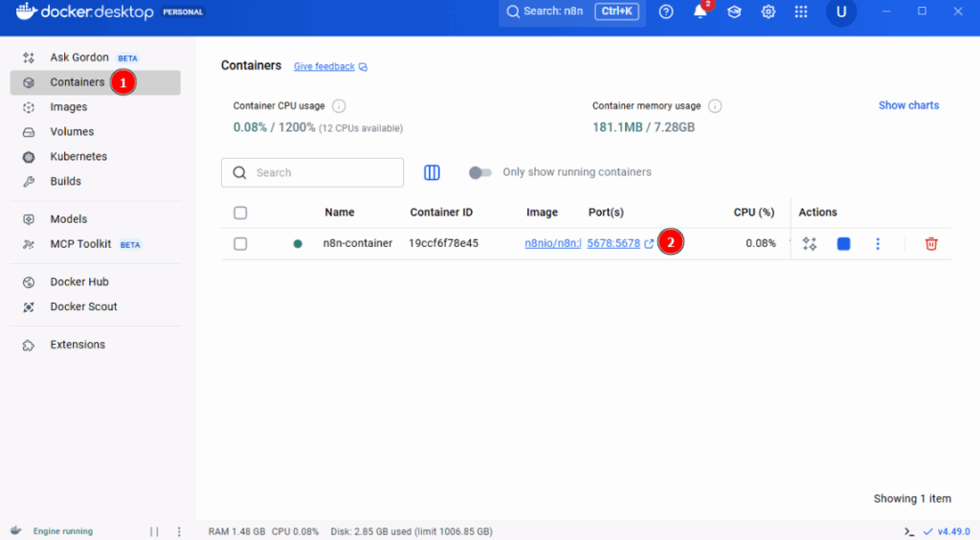The height and width of the screenshot is (540, 980).
Task: Open the Learning center graduation cap icon
Action: [734, 11]
